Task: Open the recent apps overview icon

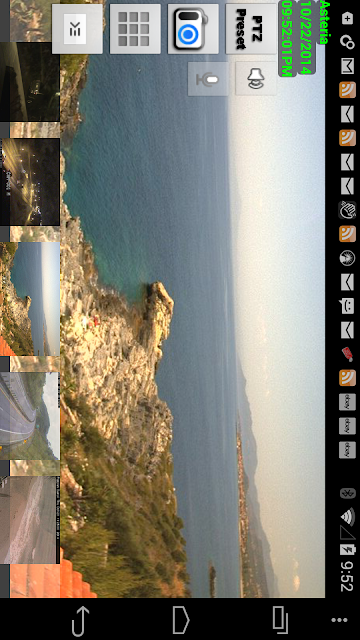Action: click(281, 620)
